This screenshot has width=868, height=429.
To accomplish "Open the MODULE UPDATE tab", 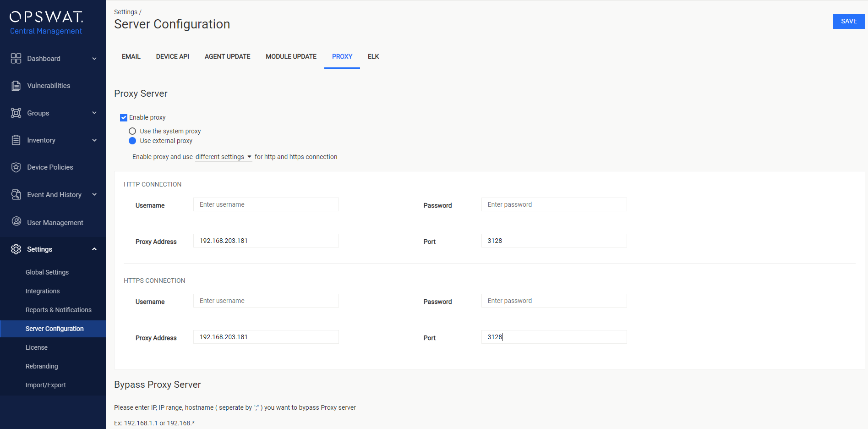I will tap(291, 56).
